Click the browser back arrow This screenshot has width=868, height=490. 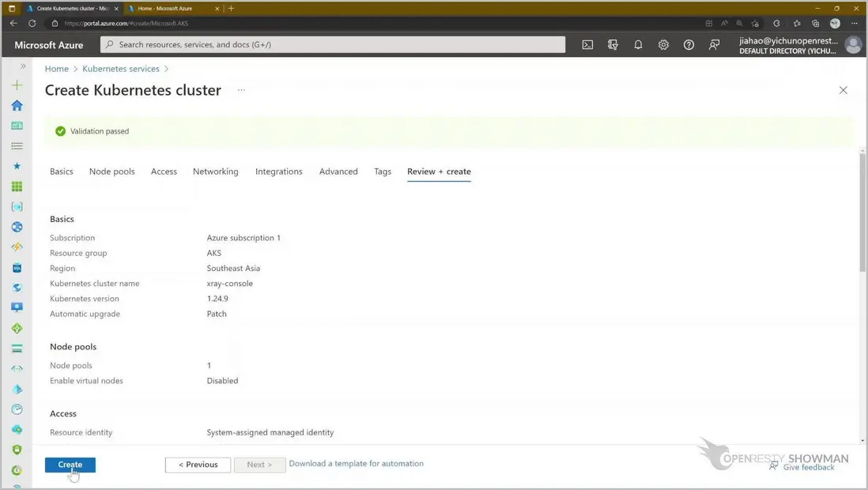(x=14, y=23)
